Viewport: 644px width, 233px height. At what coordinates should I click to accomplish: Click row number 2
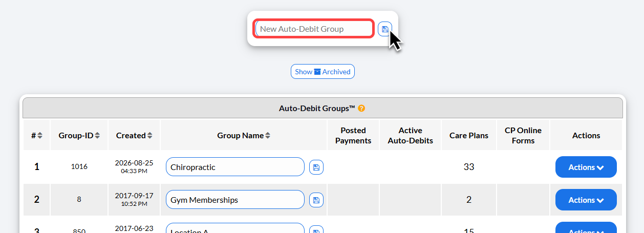point(37,200)
